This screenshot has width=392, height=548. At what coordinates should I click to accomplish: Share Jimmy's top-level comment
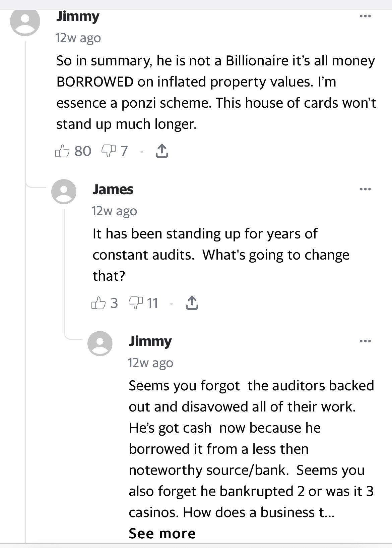pyautogui.click(x=162, y=151)
